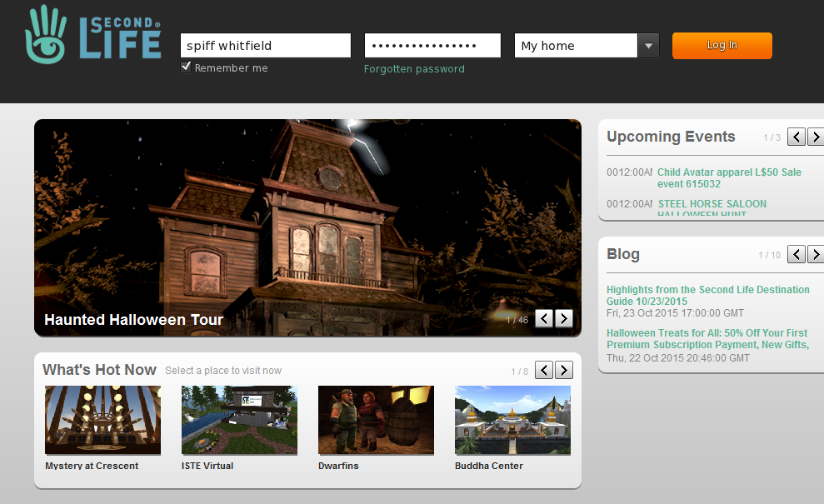Viewport: 824px width, 504px height.
Task: Click the username field with spiff whitfield
Action: pos(266,46)
